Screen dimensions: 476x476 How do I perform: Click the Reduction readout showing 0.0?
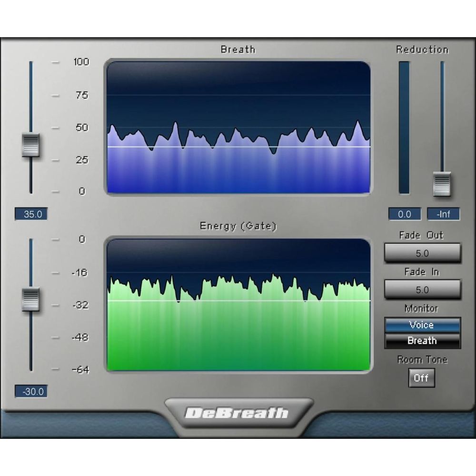(404, 214)
